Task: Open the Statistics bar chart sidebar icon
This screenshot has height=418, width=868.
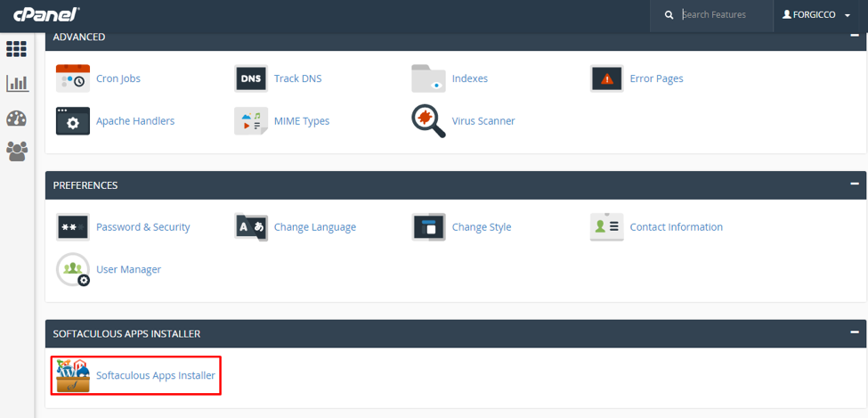Action: 17,84
